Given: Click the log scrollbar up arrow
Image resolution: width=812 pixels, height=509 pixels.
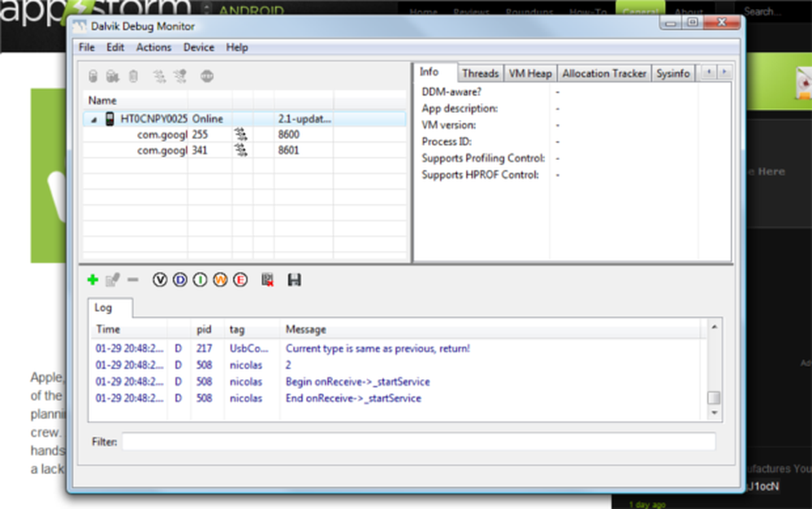Looking at the screenshot, I should coord(714,326).
